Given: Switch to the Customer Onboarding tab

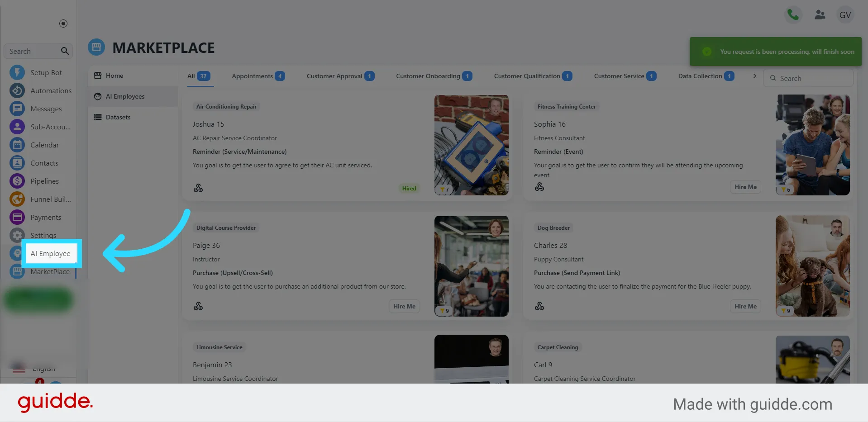Looking at the screenshot, I should 434,76.
